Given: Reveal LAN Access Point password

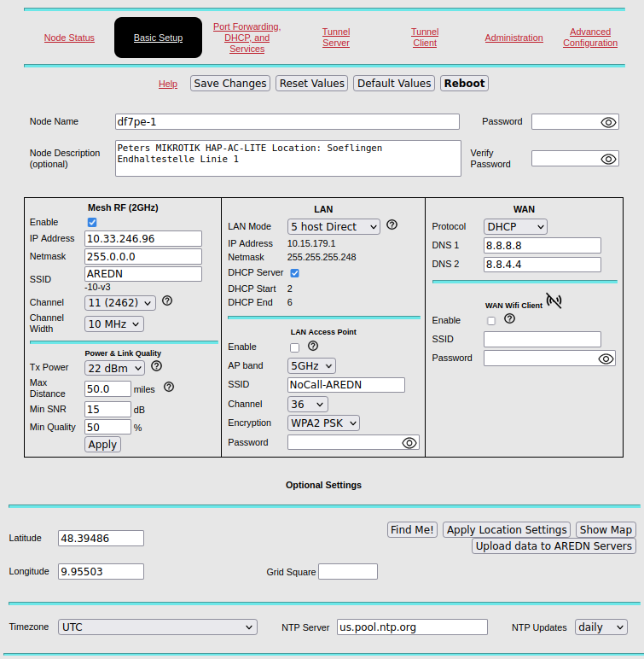Looking at the screenshot, I should tap(409, 442).
